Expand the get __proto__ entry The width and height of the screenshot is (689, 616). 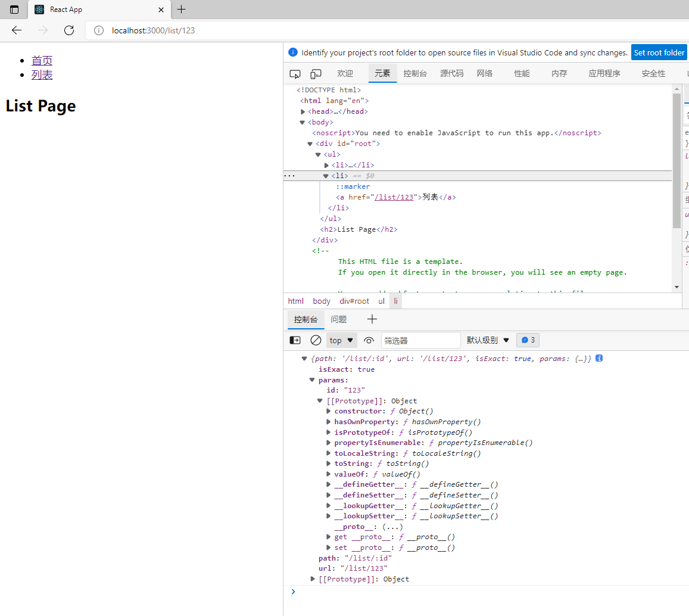328,537
